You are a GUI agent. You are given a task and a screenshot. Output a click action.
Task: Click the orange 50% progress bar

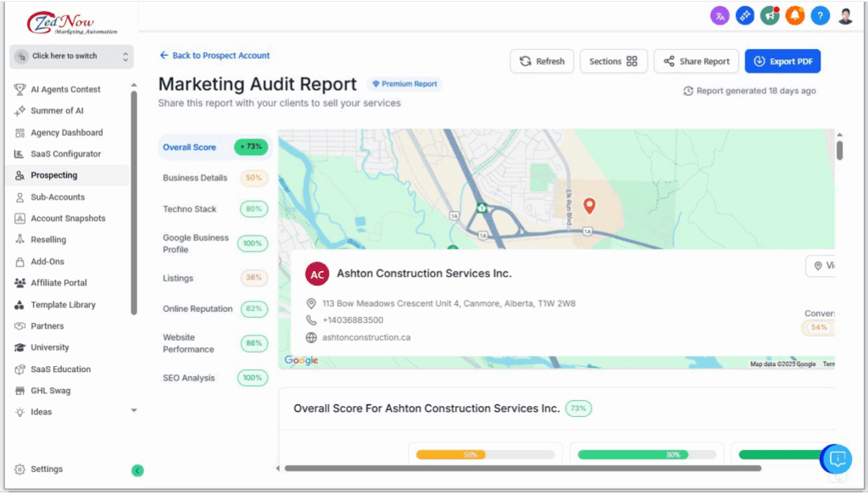pos(486,455)
